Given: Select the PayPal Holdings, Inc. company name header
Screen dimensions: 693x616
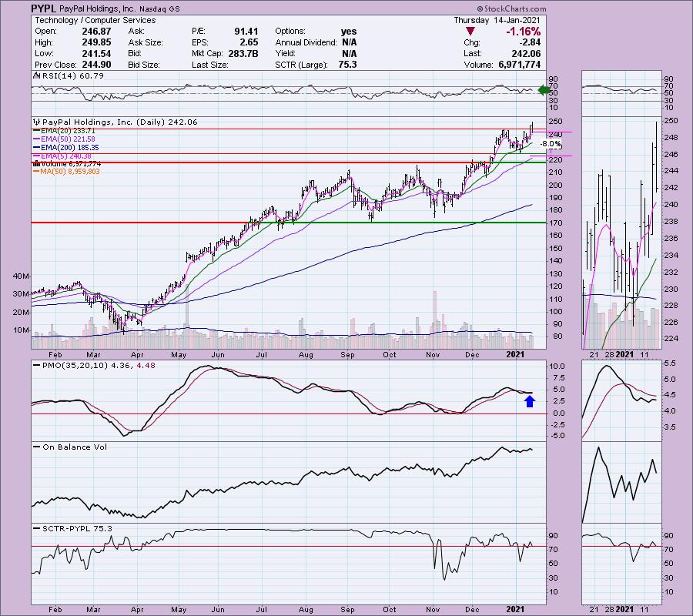Looking at the screenshot, I should [x=98, y=8].
